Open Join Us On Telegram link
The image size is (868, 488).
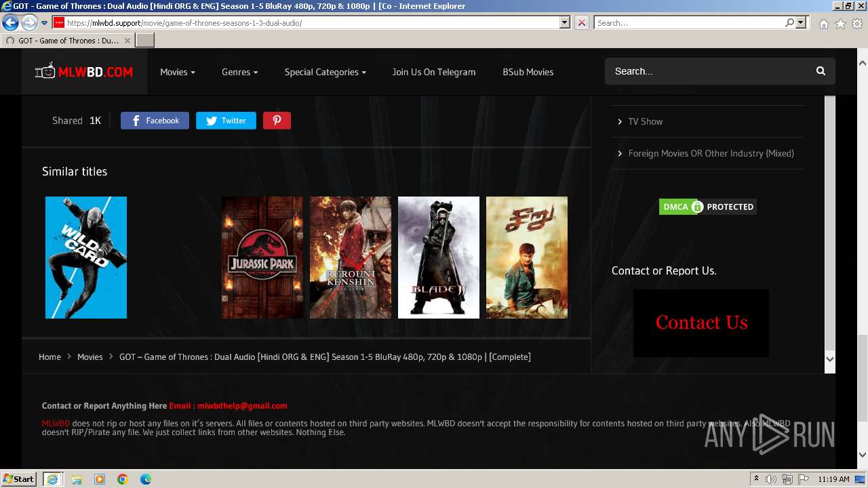pyautogui.click(x=434, y=72)
